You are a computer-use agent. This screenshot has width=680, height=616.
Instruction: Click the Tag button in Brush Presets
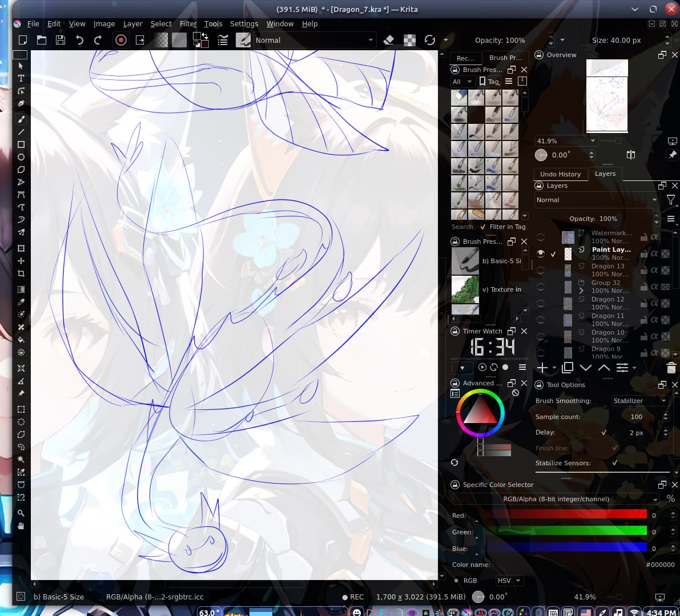tap(489, 82)
